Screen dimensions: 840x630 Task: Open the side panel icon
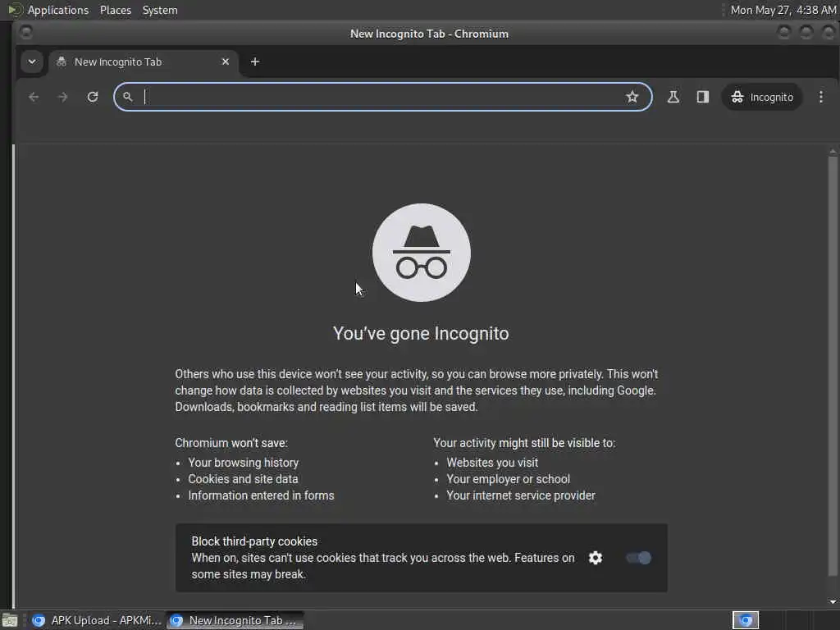pyautogui.click(x=703, y=97)
